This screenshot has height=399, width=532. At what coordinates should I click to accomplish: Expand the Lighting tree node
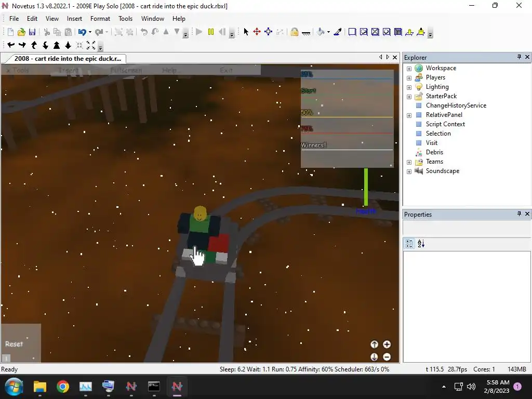[x=409, y=87]
